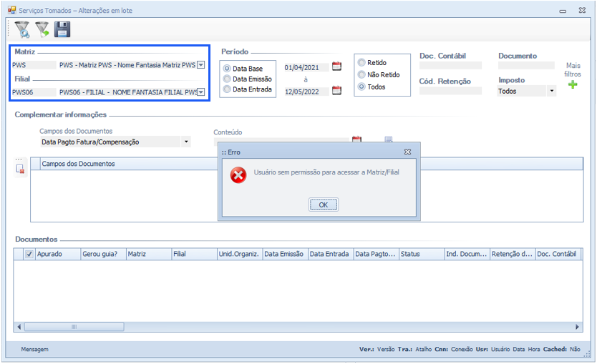Click the Doc. Contábil input field
Image resolution: width=597 pixels, height=364 pixels.
point(450,65)
